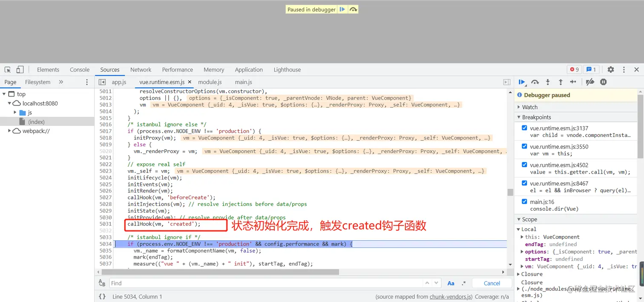Step over next function call

tap(535, 82)
